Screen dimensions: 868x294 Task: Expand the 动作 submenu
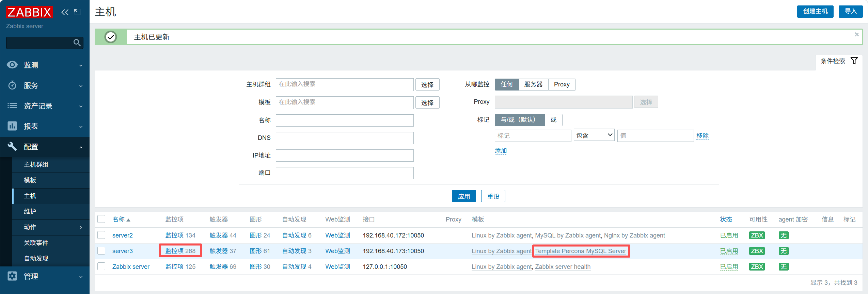(81, 227)
